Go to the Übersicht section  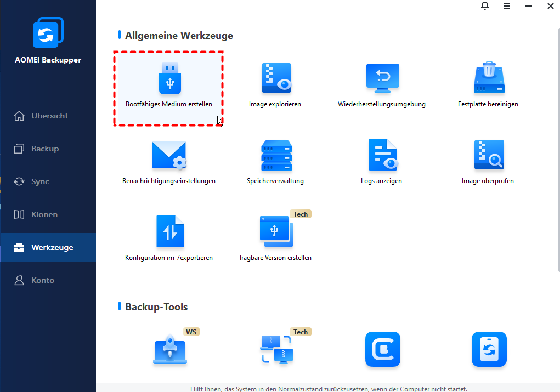point(48,116)
